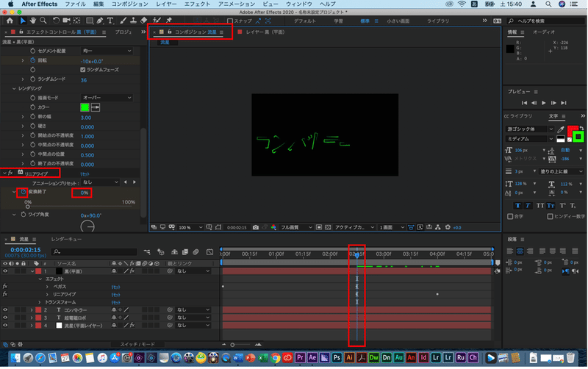Open 描画モード dropdown オーバー
This screenshot has height=369, width=588.
click(107, 98)
